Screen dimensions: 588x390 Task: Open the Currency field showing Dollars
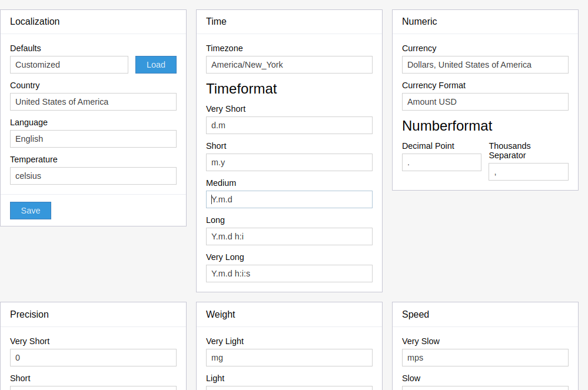click(x=485, y=65)
